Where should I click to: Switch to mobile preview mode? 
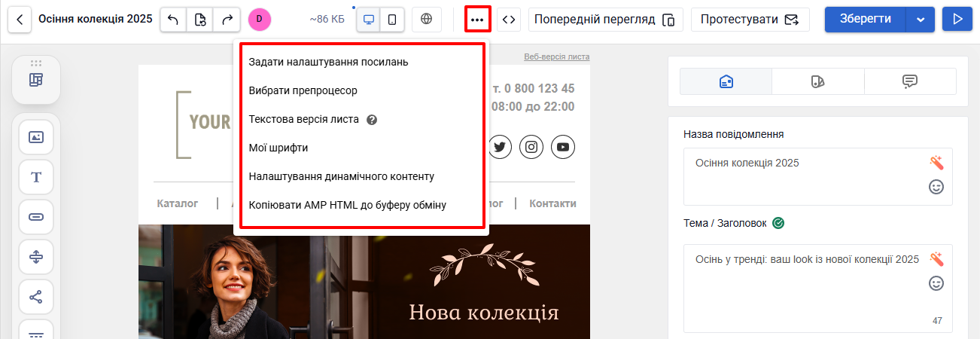tap(392, 20)
